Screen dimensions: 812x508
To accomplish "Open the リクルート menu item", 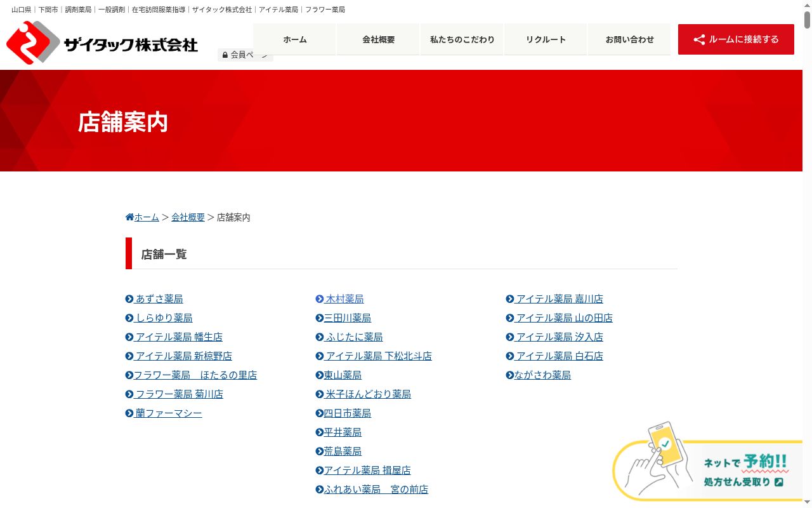I will (x=546, y=39).
